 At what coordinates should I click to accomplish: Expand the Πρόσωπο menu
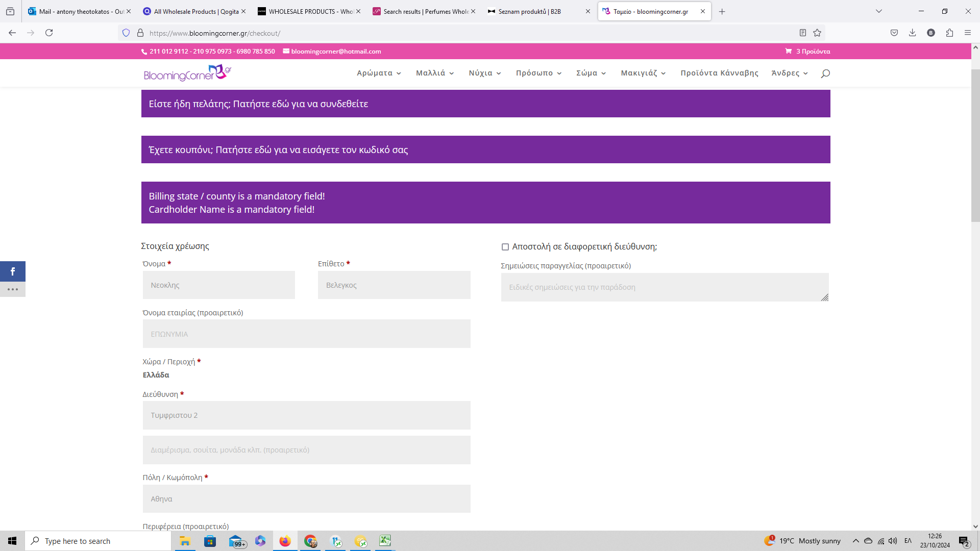coord(538,73)
